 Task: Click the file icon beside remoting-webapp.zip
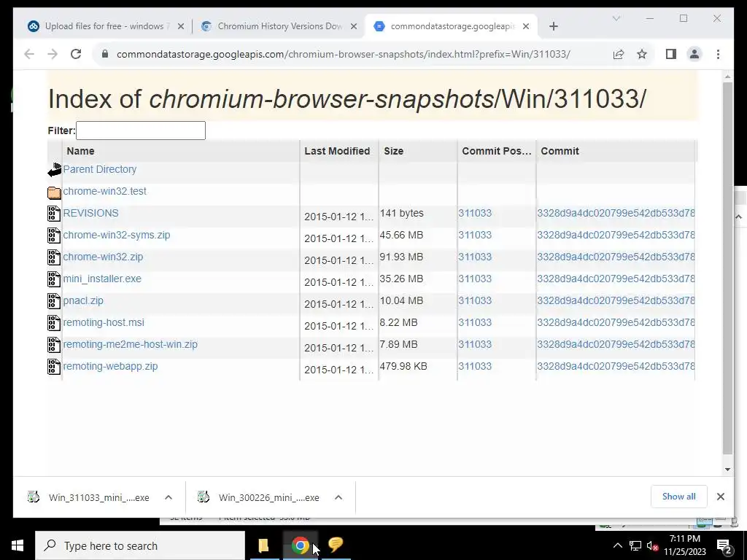coord(54,367)
